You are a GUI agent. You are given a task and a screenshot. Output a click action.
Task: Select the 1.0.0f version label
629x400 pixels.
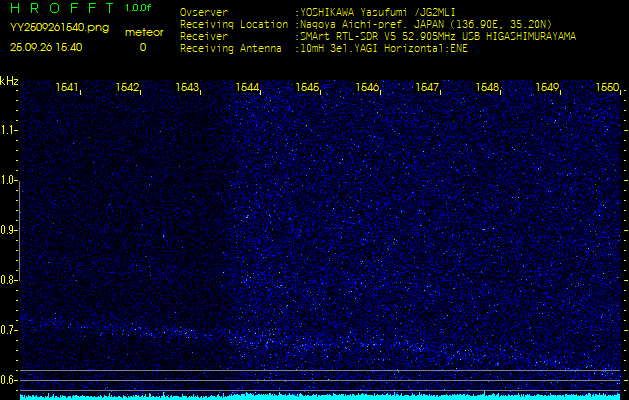pos(139,9)
